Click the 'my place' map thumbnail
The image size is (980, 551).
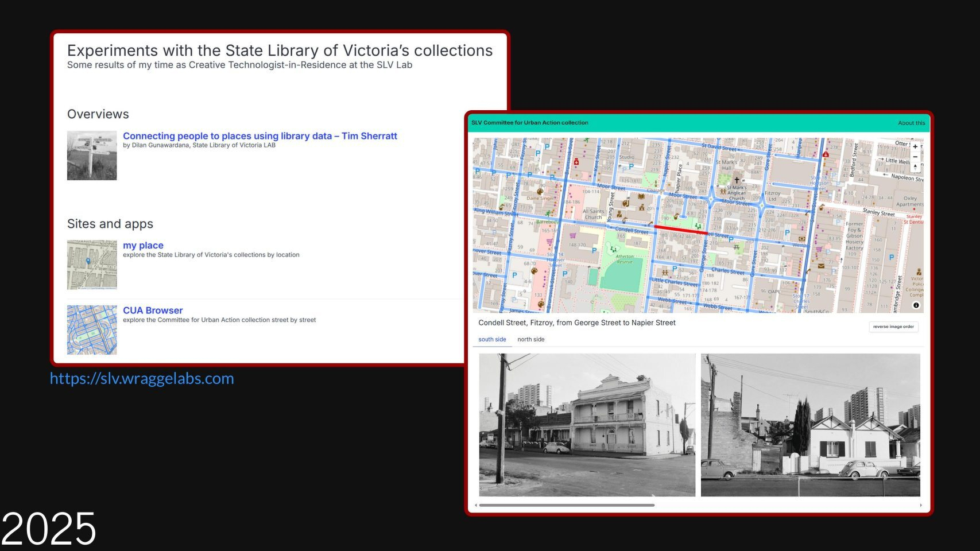92,265
